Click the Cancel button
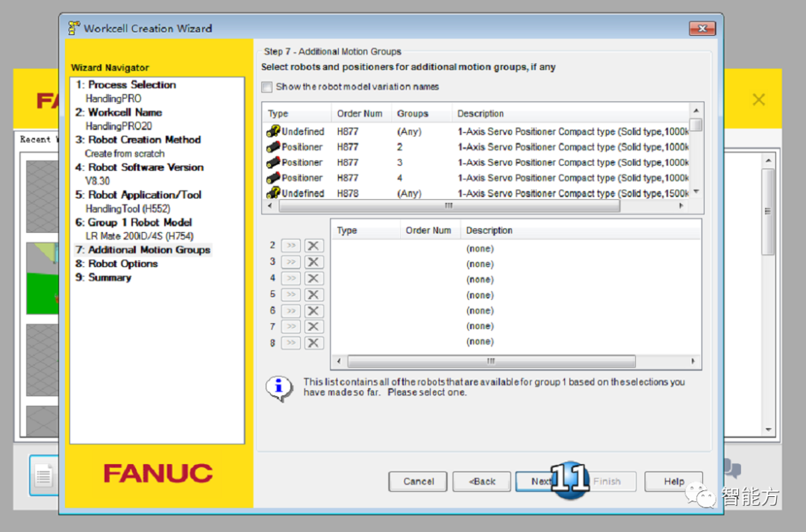The width and height of the screenshot is (806, 532). coord(418,481)
